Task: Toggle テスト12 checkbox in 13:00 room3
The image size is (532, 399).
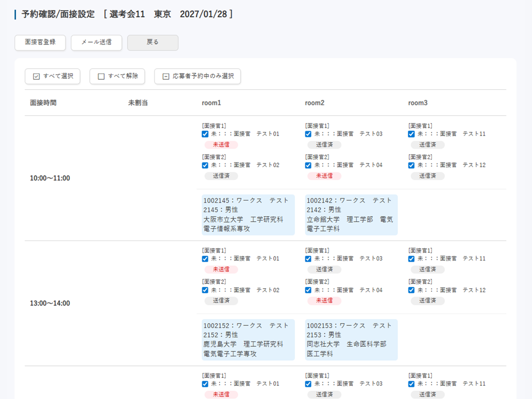Action: point(412,290)
